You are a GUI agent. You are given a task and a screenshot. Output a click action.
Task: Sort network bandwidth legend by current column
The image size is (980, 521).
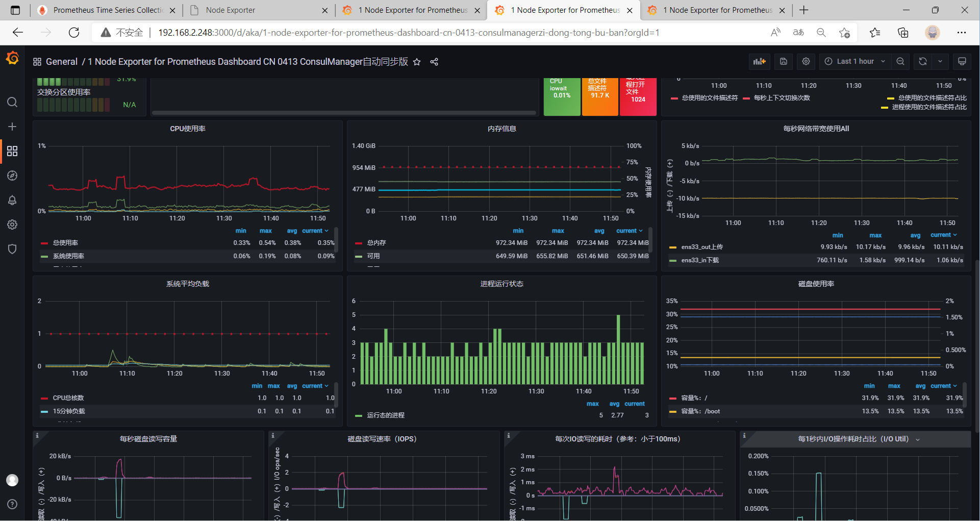click(944, 235)
